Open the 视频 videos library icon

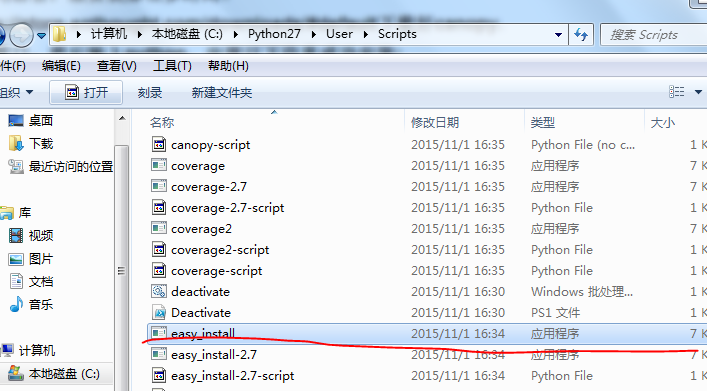pyautogui.click(x=16, y=235)
